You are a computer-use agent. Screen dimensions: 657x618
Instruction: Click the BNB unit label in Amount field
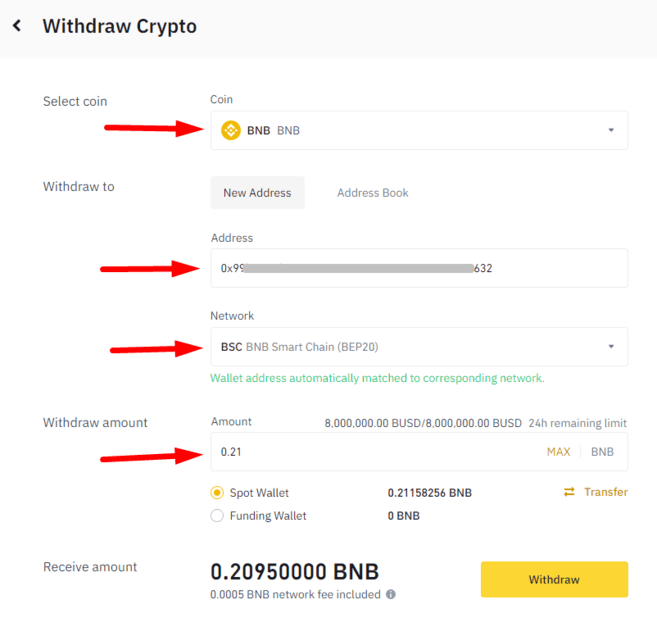(602, 452)
